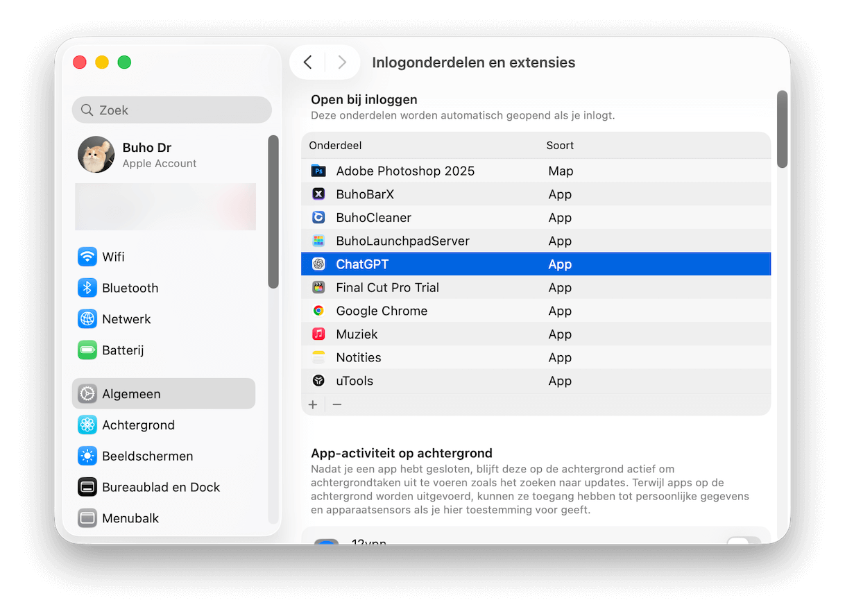Select the BuhoLaunchpadServer row name

[403, 241]
